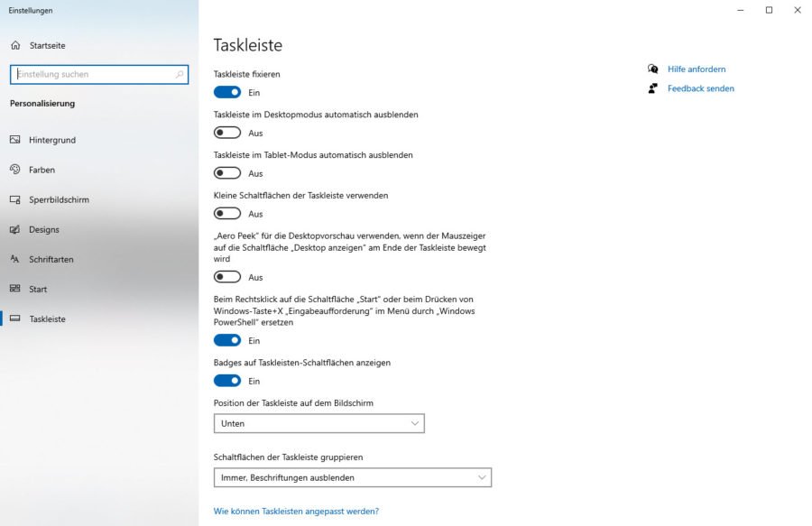This screenshot has height=526, width=812.
Task: Click the Startseite home icon
Action: 14,45
